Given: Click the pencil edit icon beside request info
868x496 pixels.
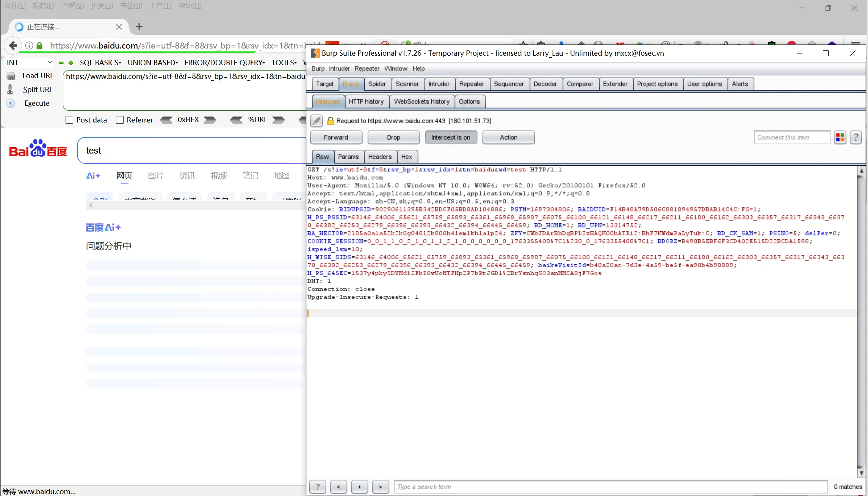Looking at the screenshot, I should point(316,121).
